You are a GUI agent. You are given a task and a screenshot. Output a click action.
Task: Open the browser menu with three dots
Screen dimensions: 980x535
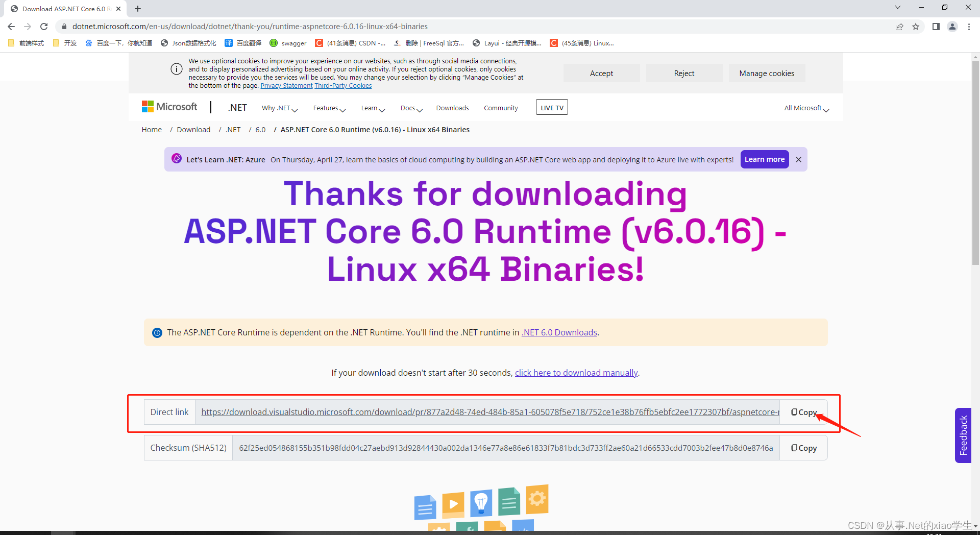(969, 27)
